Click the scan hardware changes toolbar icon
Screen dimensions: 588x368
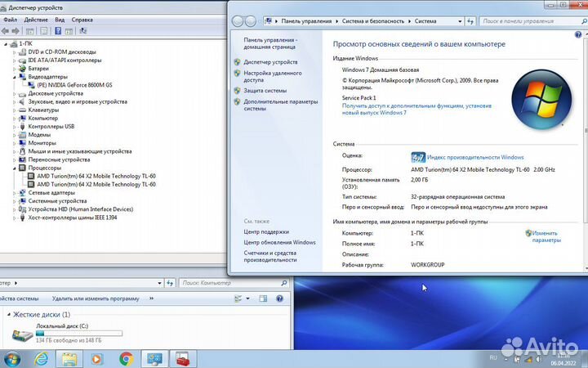pos(82,31)
